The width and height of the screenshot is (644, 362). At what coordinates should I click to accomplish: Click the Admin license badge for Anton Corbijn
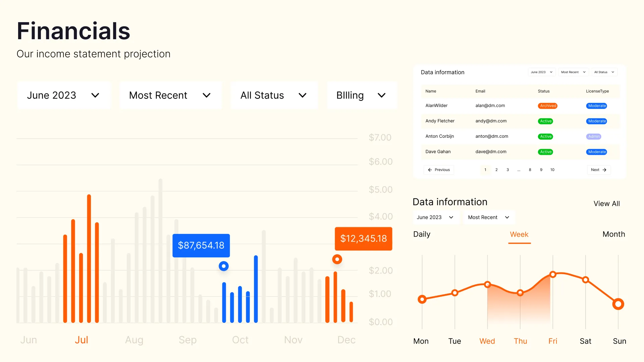593,137
